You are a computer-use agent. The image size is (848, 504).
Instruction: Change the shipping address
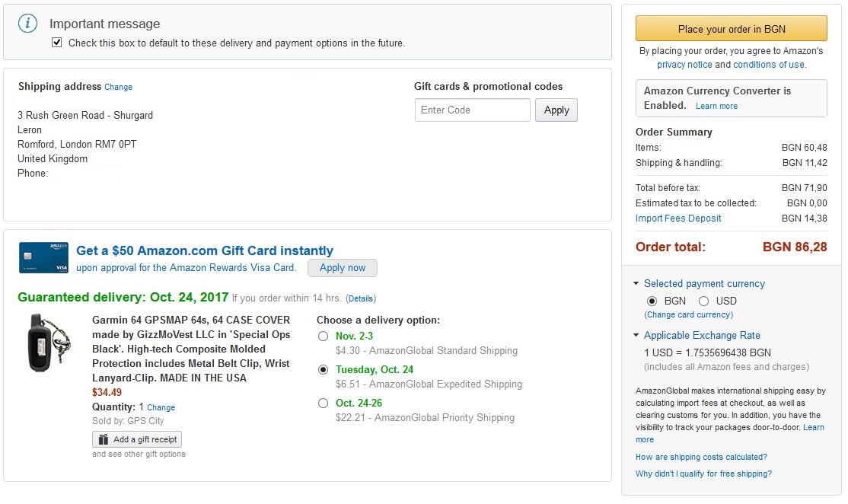click(x=118, y=87)
